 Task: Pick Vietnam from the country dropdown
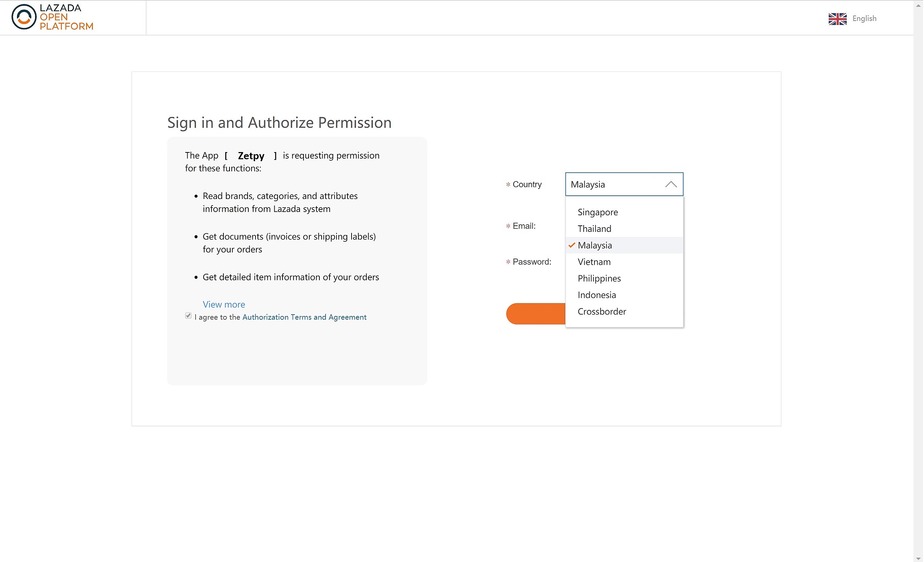[594, 262]
